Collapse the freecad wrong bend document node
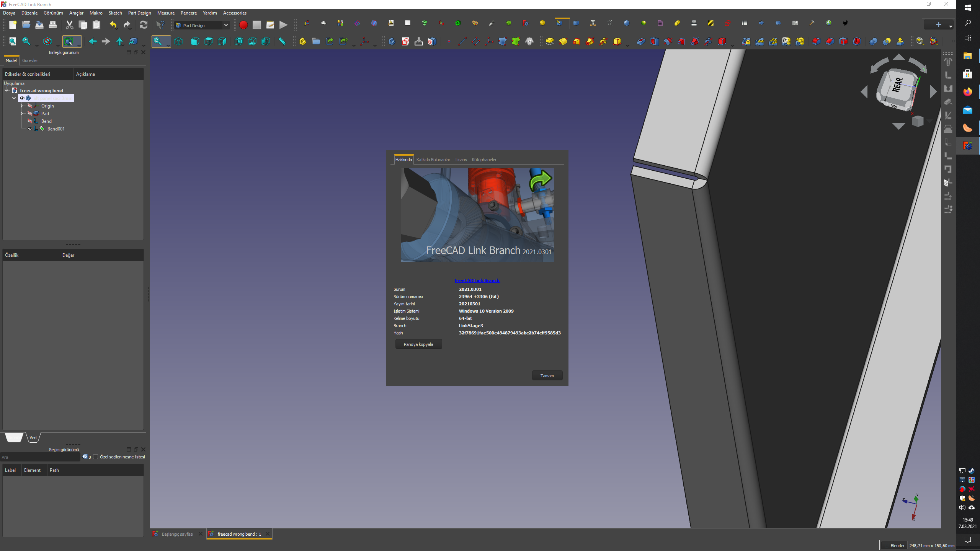 [x=7, y=91]
